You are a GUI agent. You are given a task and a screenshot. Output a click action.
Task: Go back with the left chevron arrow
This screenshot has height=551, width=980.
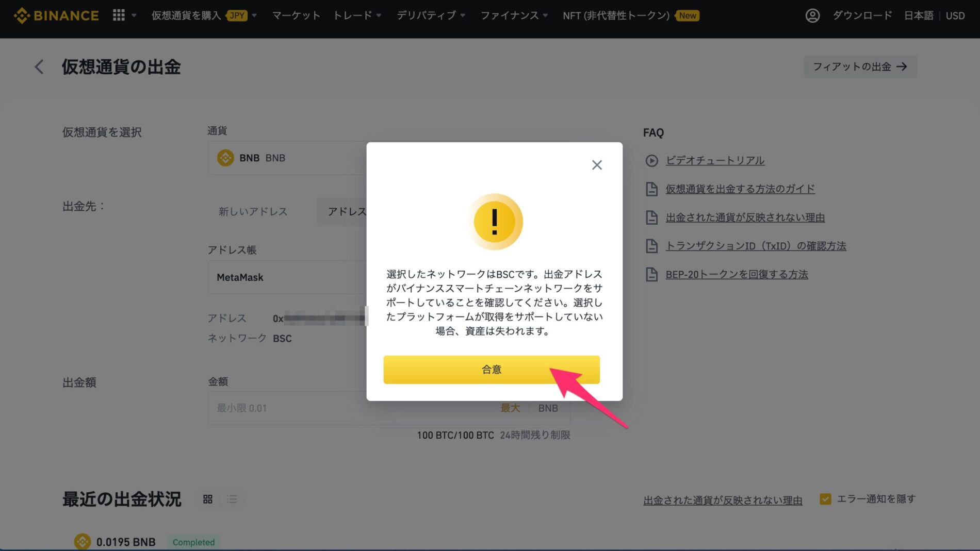tap(39, 66)
